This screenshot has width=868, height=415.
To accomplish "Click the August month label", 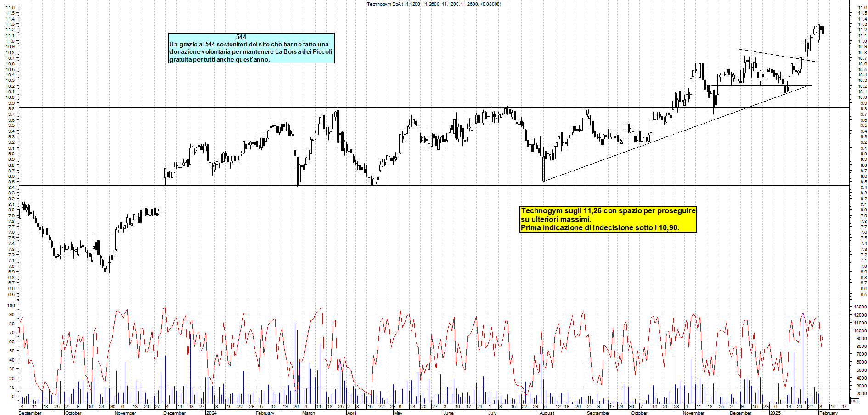I will (x=547, y=413).
